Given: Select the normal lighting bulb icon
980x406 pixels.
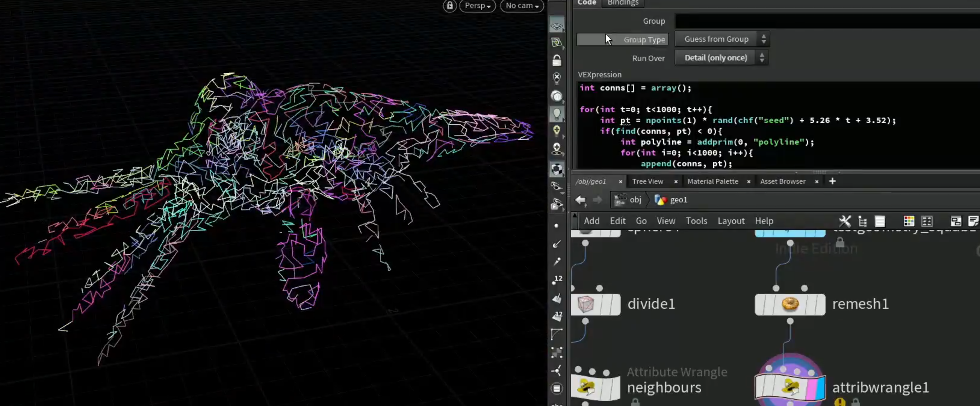Looking at the screenshot, I should pos(557,114).
